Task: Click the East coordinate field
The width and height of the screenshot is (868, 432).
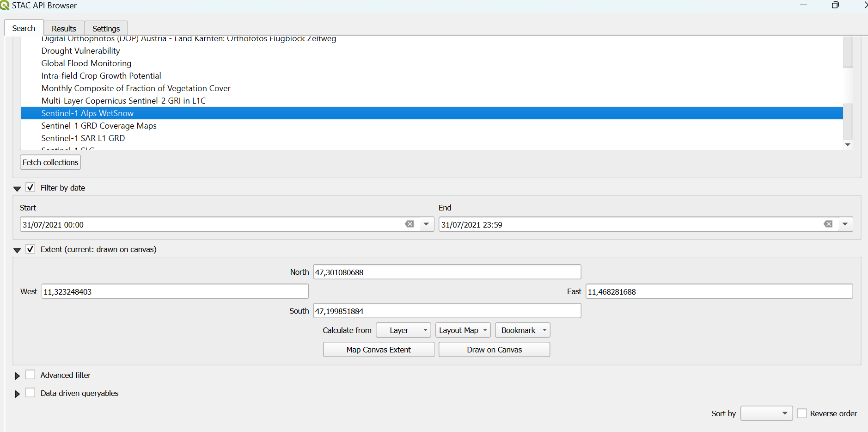Action: (x=719, y=291)
